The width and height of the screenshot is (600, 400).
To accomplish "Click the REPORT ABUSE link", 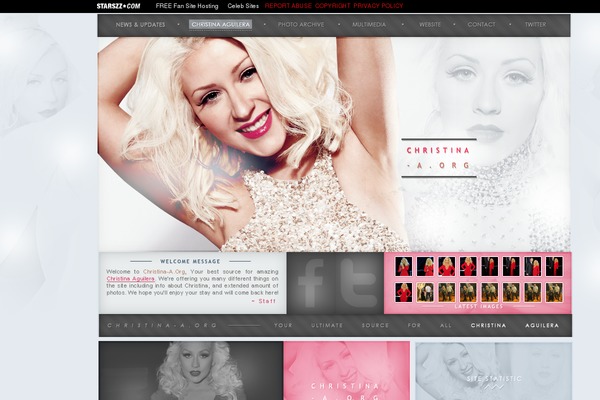I will point(288,6).
